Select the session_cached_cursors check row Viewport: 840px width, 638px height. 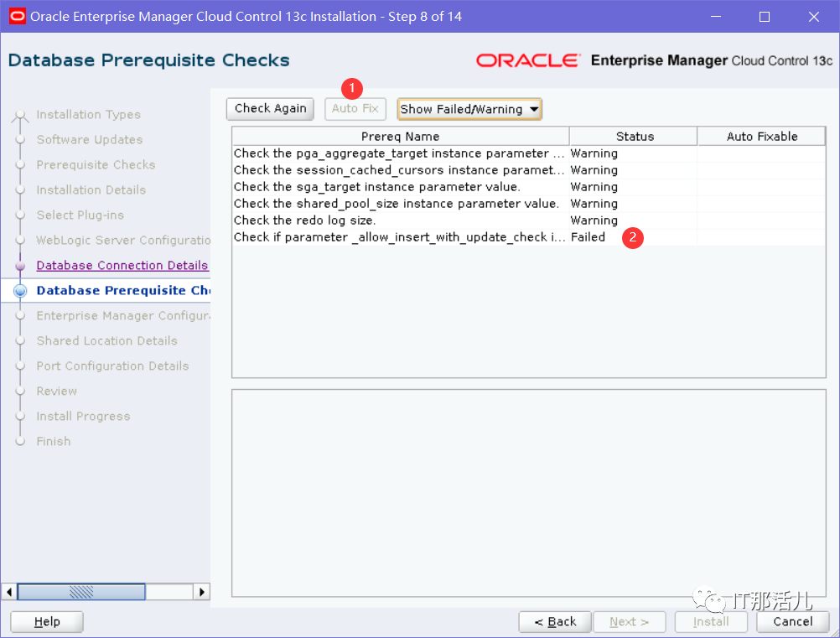[x=529, y=170]
